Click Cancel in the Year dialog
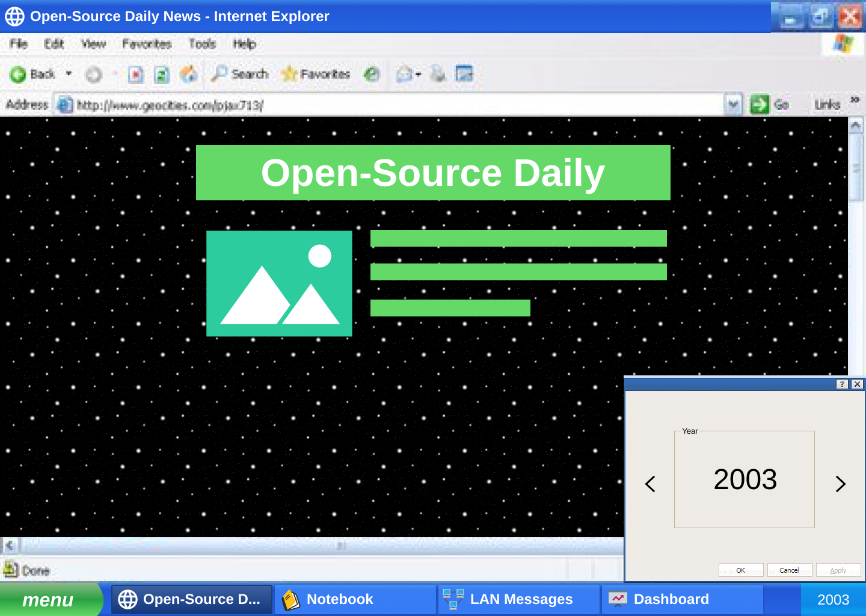 (790, 570)
